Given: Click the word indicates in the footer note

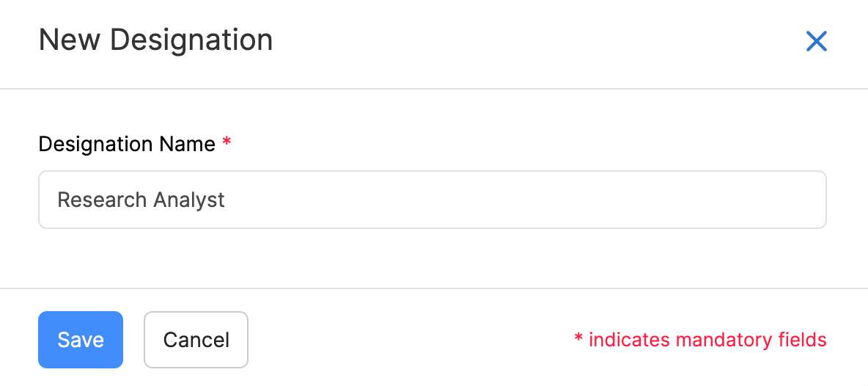Looking at the screenshot, I should coord(629,340).
